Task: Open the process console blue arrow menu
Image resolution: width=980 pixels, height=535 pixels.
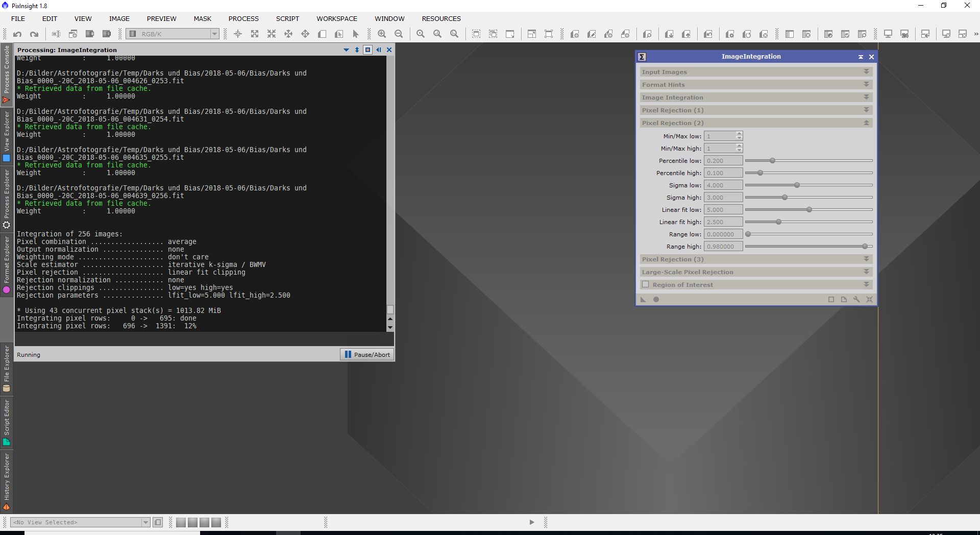Action: [x=346, y=50]
